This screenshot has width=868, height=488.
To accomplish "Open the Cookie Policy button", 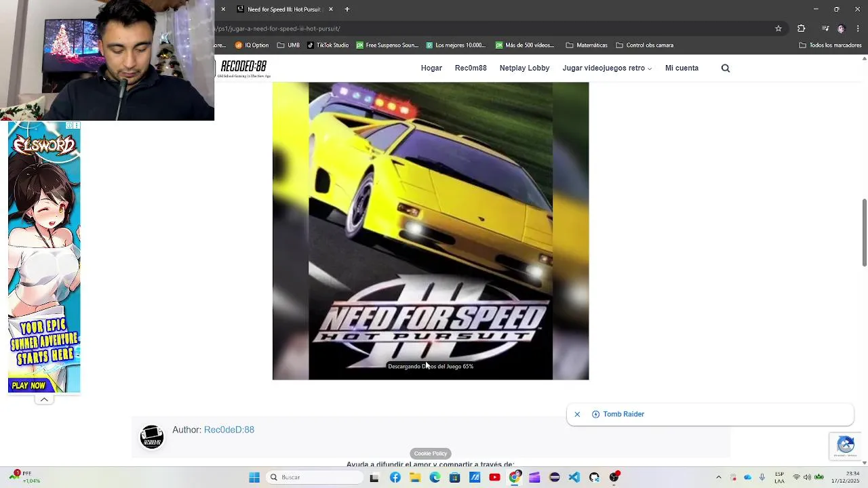I will click(431, 453).
